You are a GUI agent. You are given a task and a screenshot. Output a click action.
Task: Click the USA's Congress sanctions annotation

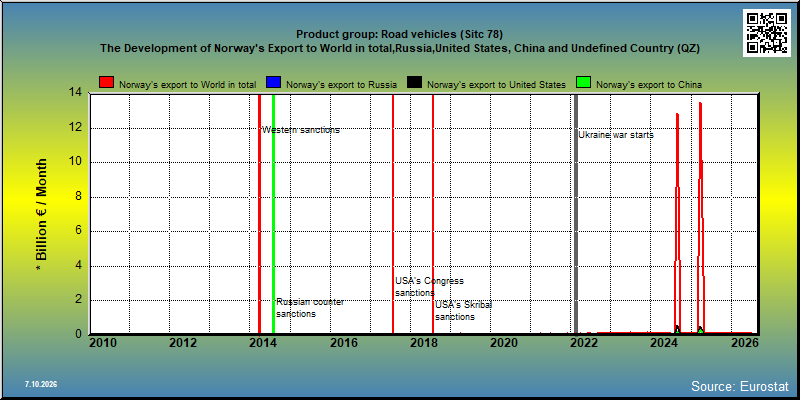pos(430,287)
